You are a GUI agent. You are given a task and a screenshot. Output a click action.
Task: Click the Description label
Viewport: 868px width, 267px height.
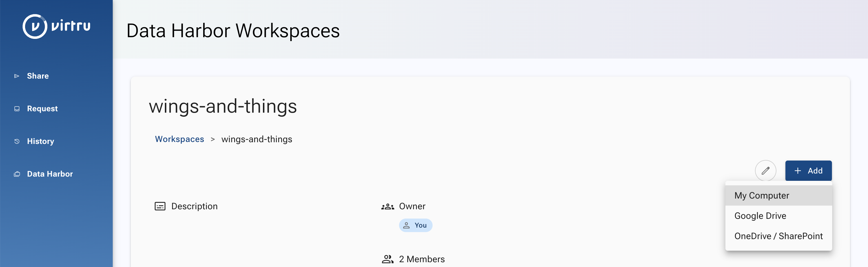[x=194, y=206]
